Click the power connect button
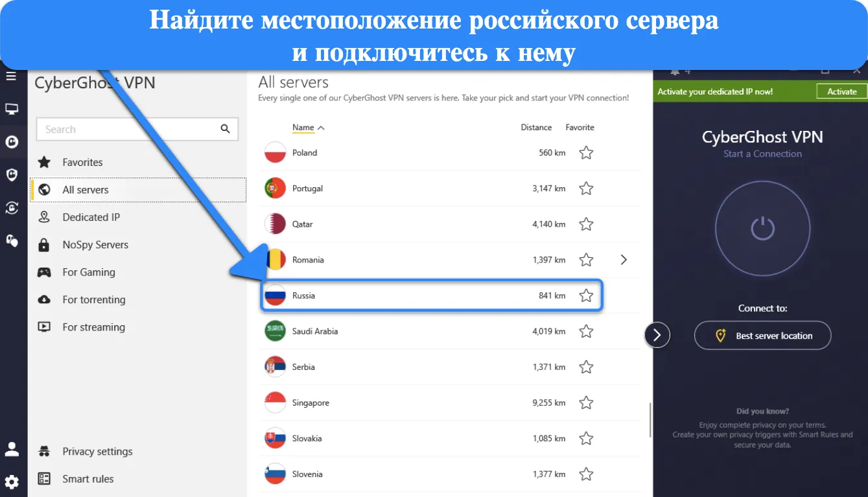The image size is (868, 497). coord(762,228)
